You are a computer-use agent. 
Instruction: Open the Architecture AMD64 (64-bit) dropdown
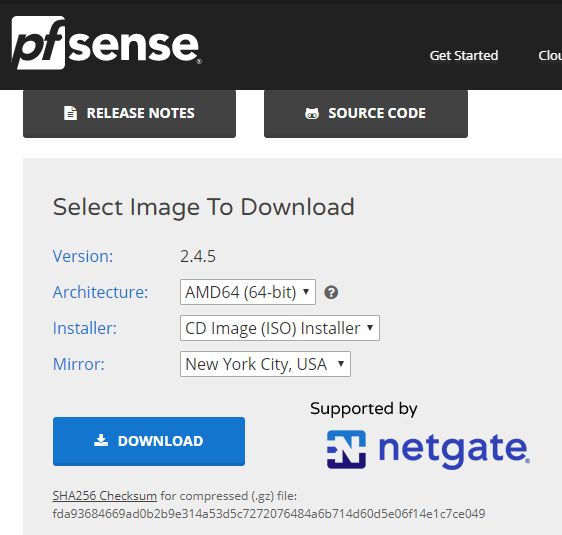tap(248, 292)
